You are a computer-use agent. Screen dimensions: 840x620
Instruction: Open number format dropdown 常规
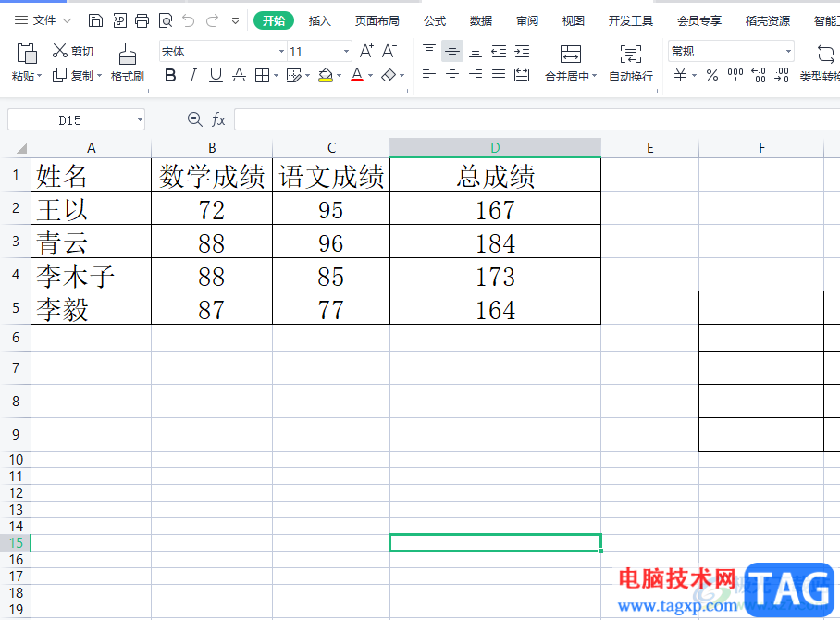click(788, 52)
